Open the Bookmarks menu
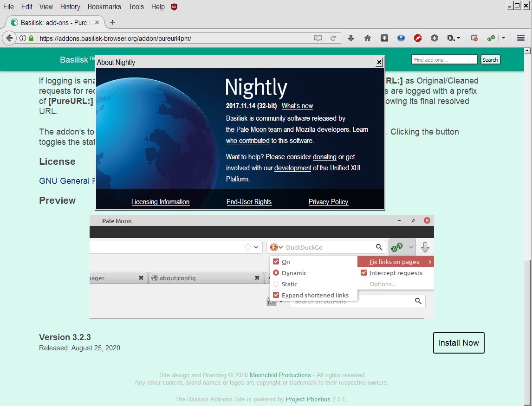This screenshot has height=406, width=532. pos(104,6)
